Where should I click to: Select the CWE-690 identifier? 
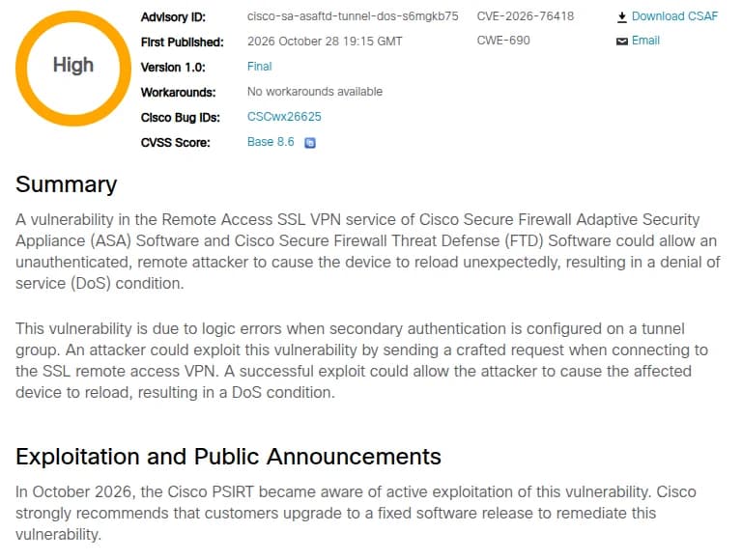pyautogui.click(x=503, y=41)
